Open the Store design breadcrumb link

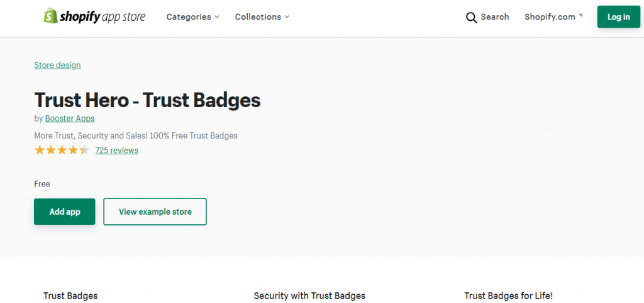[x=57, y=65]
